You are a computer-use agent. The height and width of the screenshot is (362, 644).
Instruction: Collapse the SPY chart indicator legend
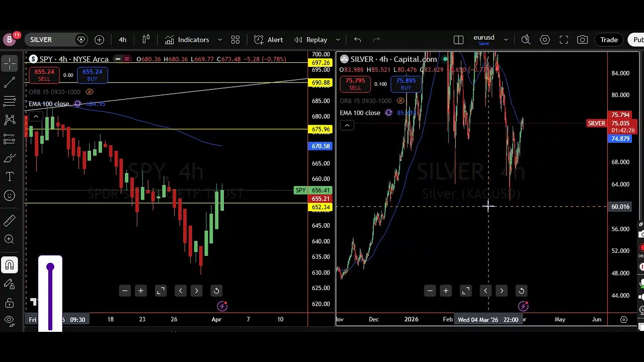36,117
